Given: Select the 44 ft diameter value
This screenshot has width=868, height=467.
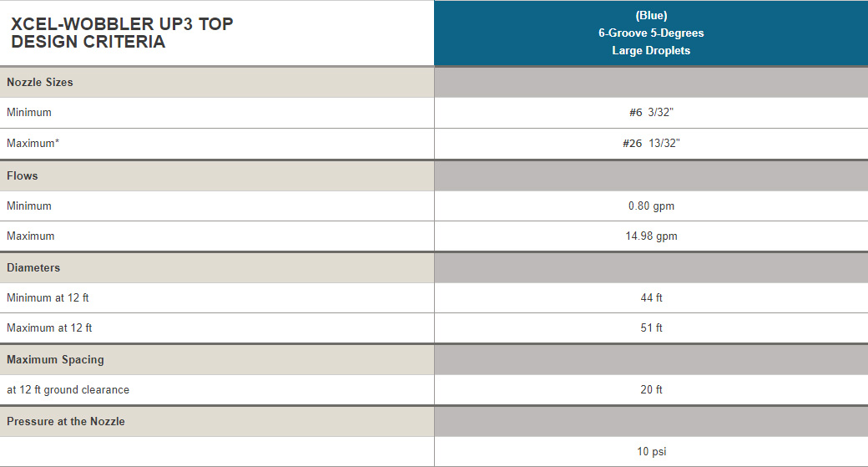Looking at the screenshot, I should (651, 298).
